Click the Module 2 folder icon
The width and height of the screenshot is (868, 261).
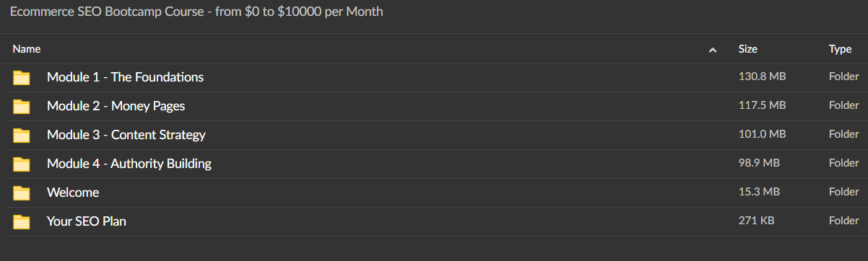22,107
